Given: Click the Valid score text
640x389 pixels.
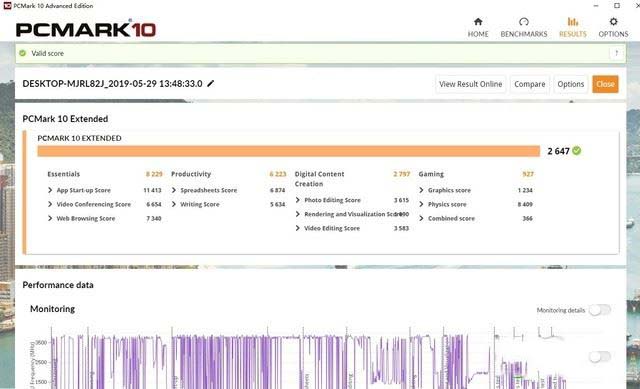Looking at the screenshot, I should point(47,53).
